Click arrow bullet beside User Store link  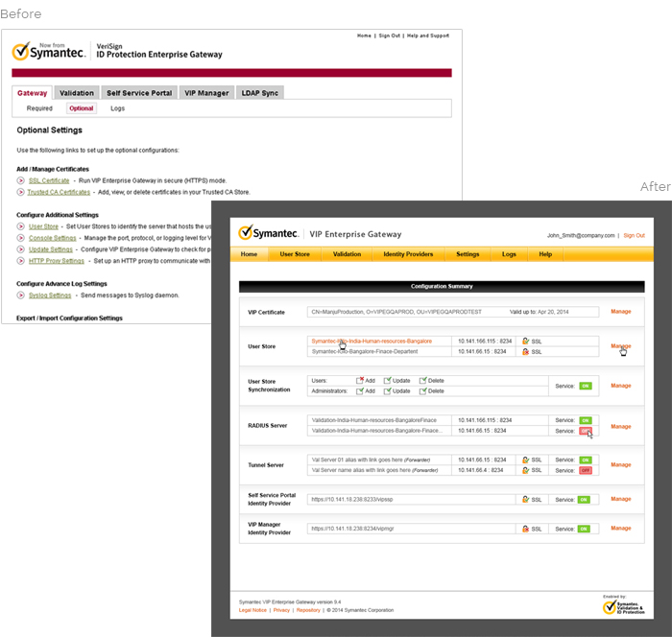pos(20,226)
